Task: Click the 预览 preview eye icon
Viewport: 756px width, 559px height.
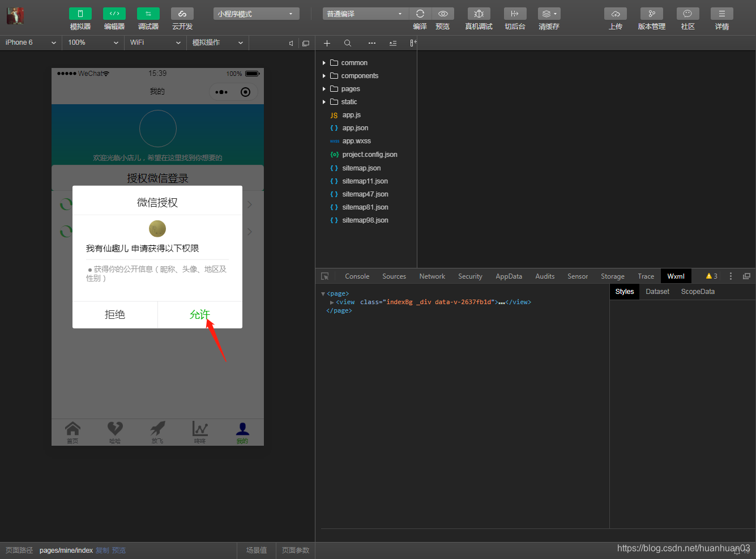Action: click(443, 14)
